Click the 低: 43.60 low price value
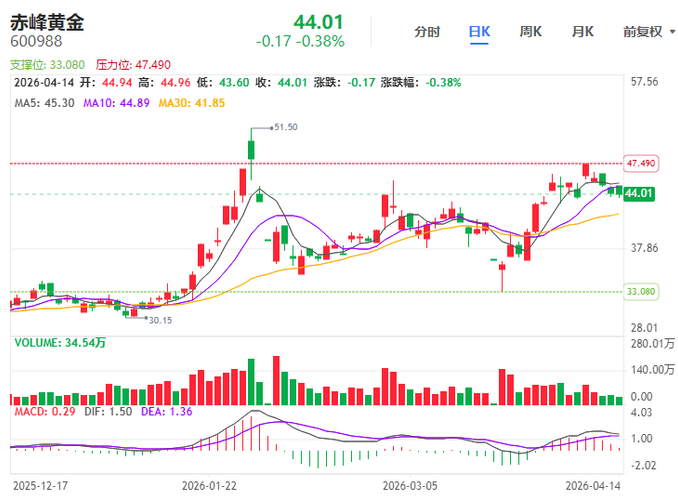 [223, 82]
